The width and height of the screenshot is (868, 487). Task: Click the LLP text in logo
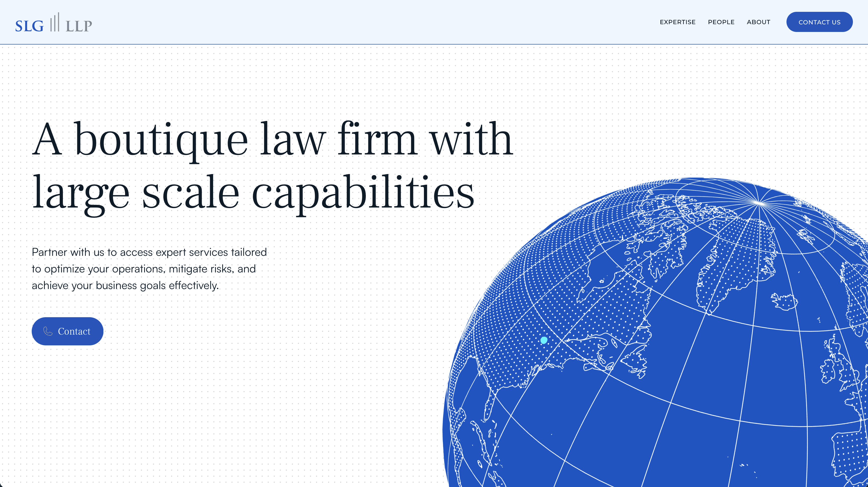tap(79, 26)
